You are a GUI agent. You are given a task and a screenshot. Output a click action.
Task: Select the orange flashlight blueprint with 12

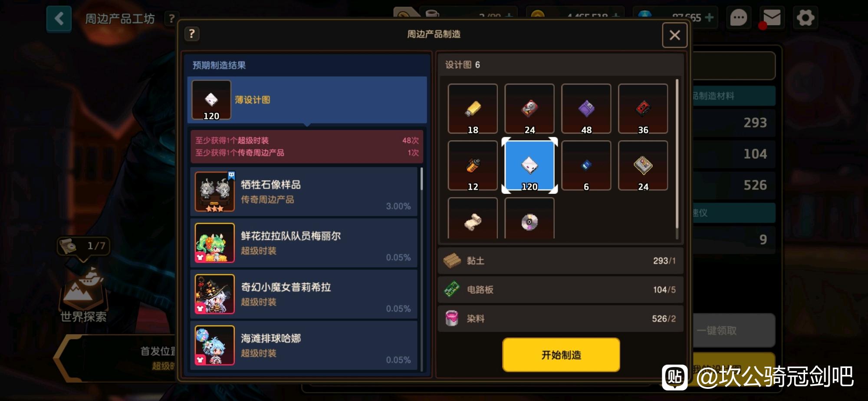click(x=473, y=166)
